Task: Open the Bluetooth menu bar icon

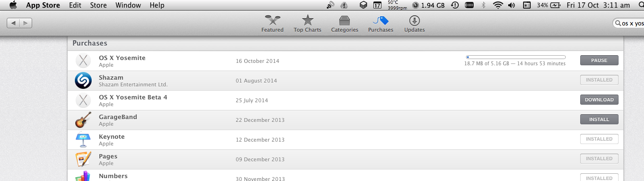Action: pos(484,5)
